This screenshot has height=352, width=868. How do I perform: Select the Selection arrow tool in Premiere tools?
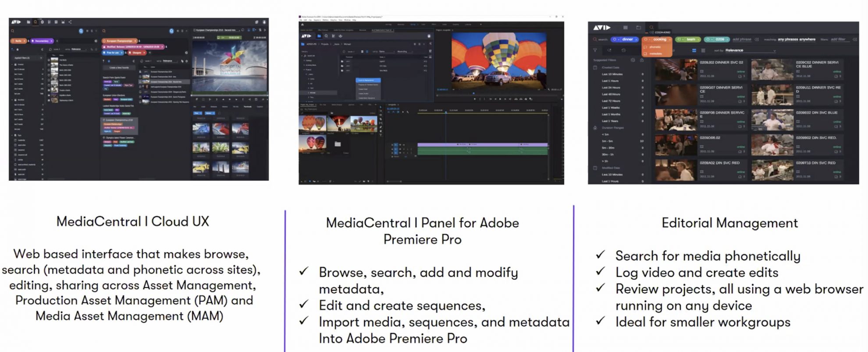click(381, 107)
